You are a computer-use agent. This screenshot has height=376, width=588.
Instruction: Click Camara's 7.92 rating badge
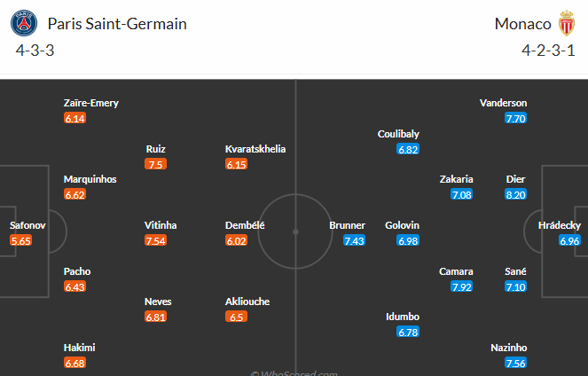pos(462,286)
